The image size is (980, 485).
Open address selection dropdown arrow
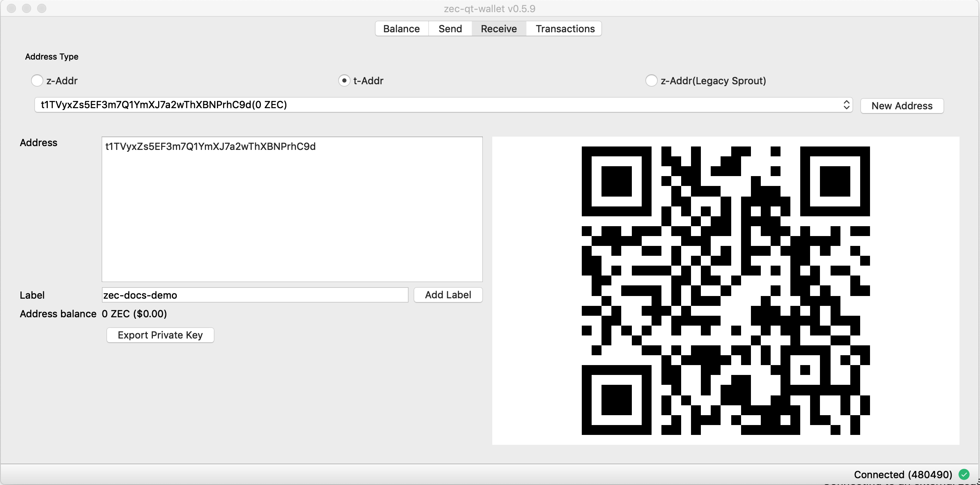[847, 104]
